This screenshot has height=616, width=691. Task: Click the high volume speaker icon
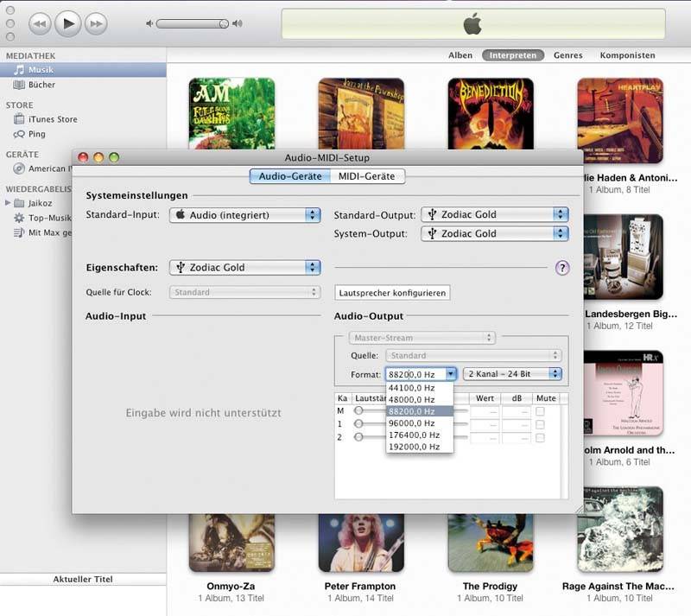pyautogui.click(x=237, y=23)
